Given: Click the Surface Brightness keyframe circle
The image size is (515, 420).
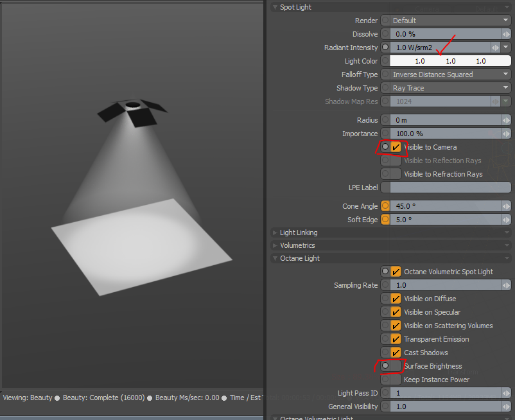Looking at the screenshot, I should click(385, 366).
